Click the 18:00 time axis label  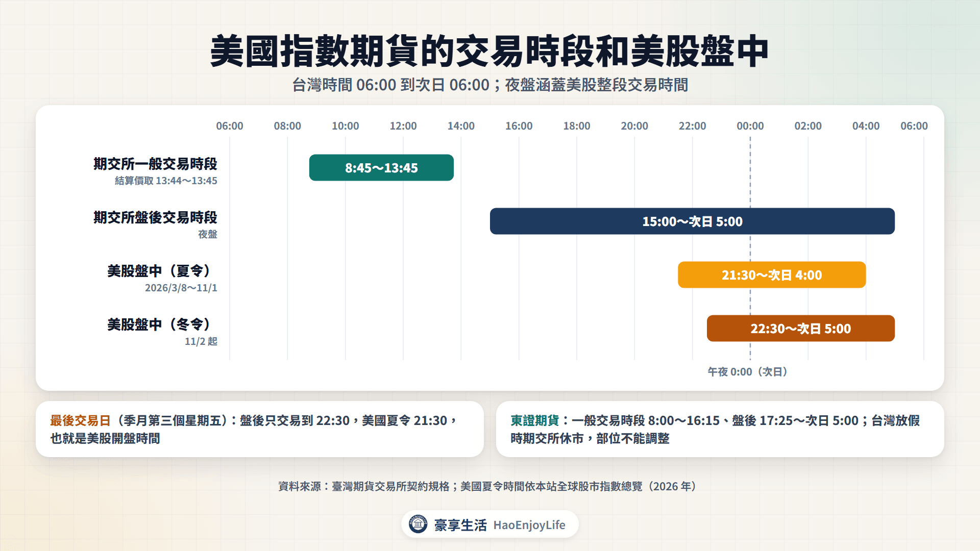(x=577, y=126)
